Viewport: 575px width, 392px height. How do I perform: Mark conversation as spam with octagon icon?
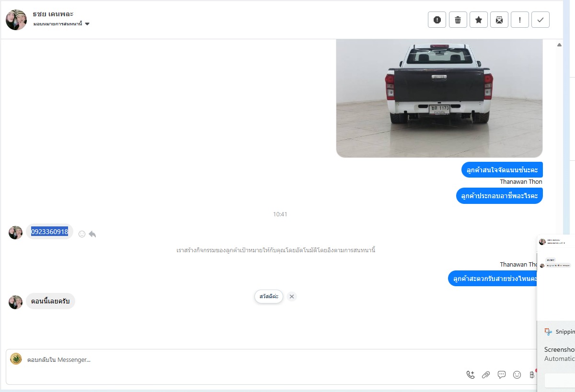[437, 20]
